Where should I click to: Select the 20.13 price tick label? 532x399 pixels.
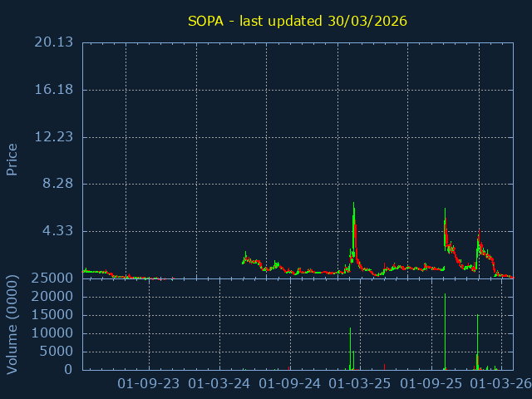53,42
